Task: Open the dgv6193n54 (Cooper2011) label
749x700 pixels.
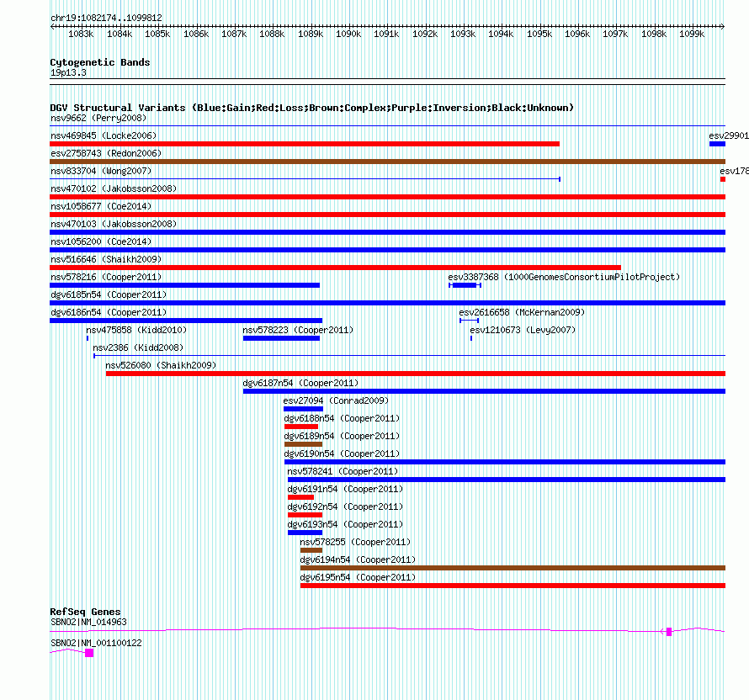Action: click(345, 524)
